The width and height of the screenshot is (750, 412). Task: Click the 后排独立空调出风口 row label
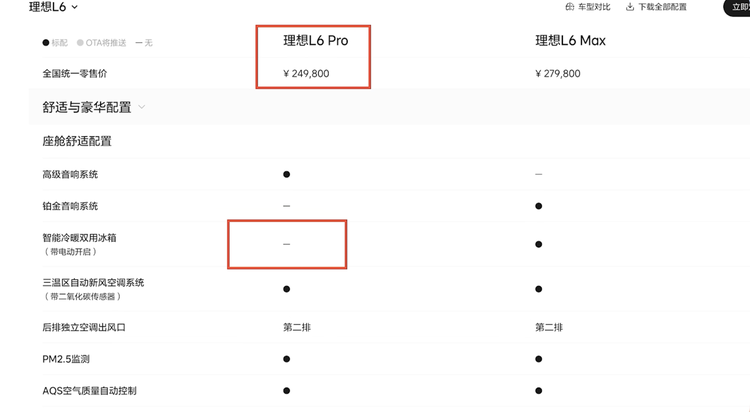84,327
